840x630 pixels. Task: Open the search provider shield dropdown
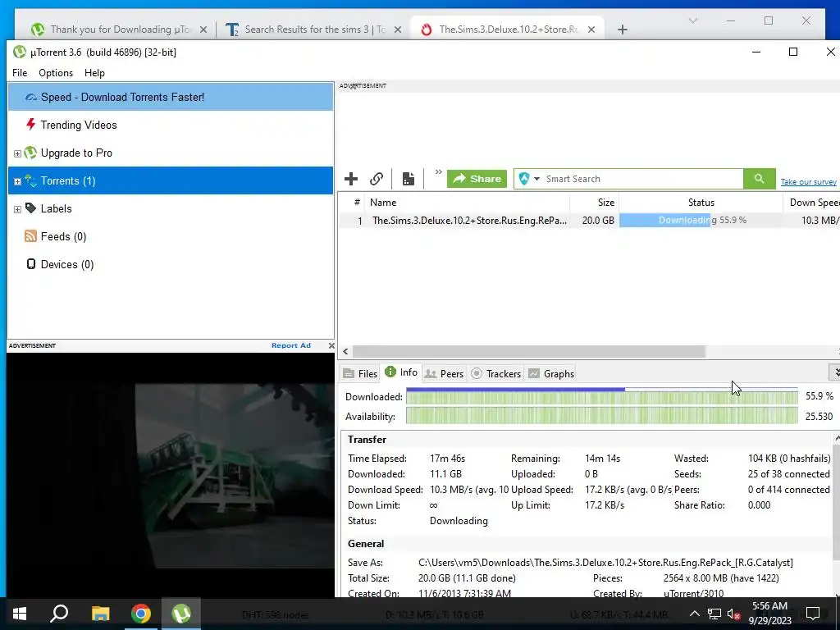529,179
